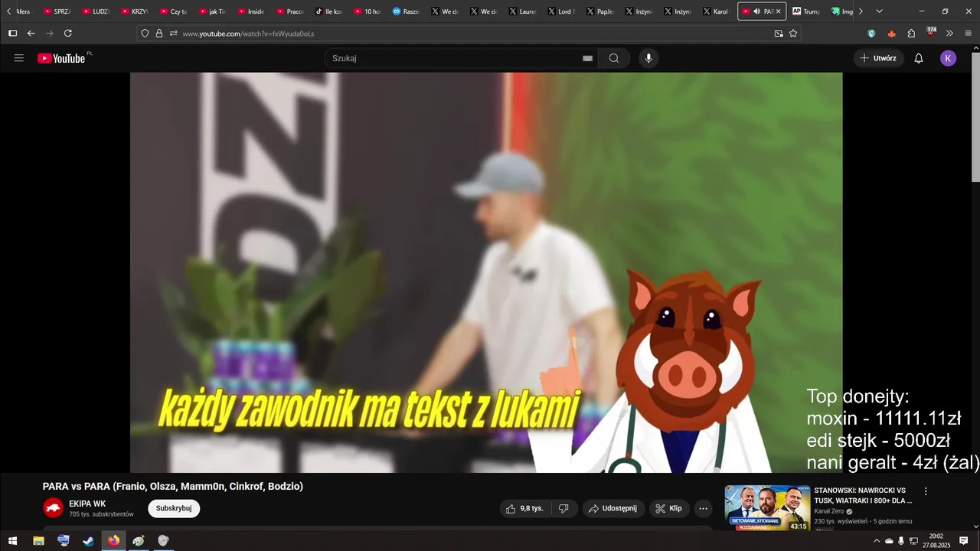Open the tracking protection shield icon
The width and height of the screenshot is (980, 551).
pyautogui.click(x=145, y=33)
